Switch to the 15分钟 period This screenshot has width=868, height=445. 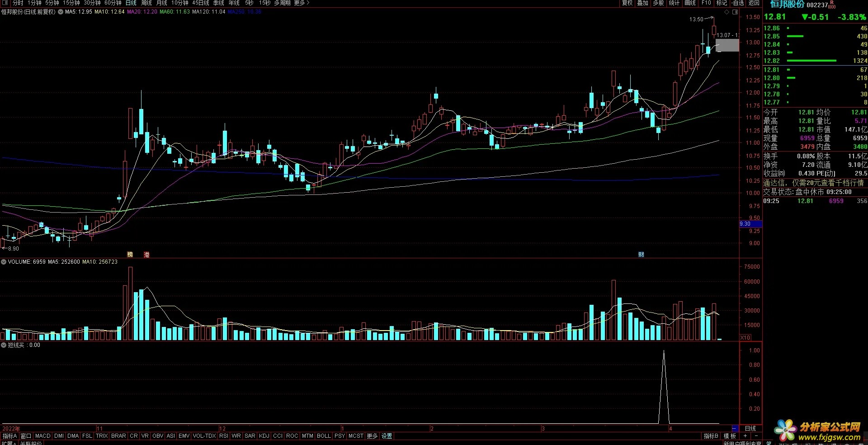pos(71,3)
